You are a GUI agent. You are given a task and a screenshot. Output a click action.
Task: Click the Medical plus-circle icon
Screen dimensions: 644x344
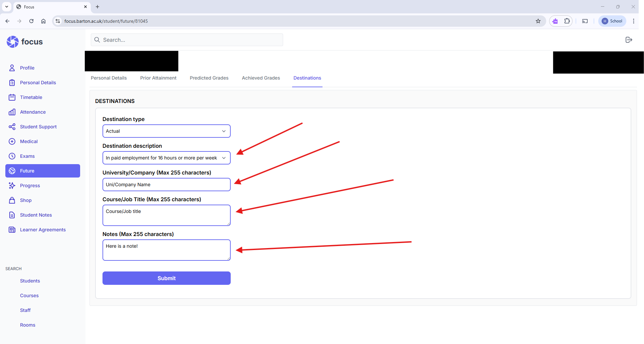click(x=12, y=141)
